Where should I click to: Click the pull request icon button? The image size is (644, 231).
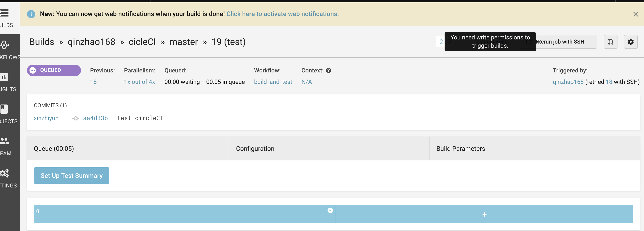point(611,41)
